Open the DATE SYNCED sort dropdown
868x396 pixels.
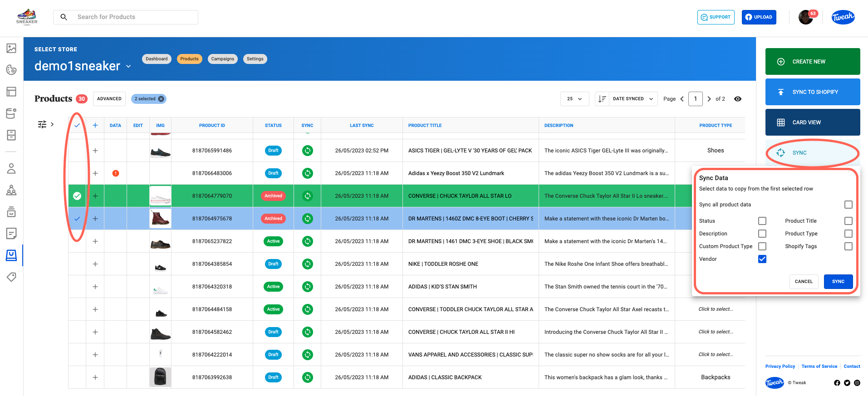tap(633, 99)
